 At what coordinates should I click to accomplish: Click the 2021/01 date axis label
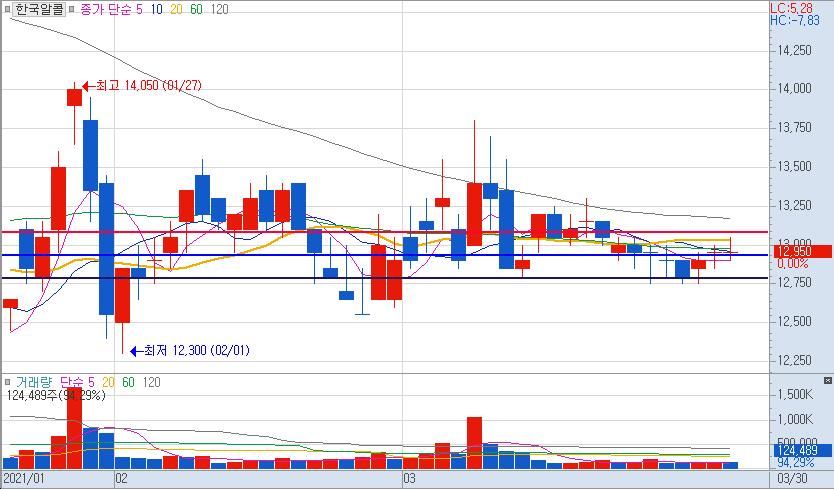point(24,478)
